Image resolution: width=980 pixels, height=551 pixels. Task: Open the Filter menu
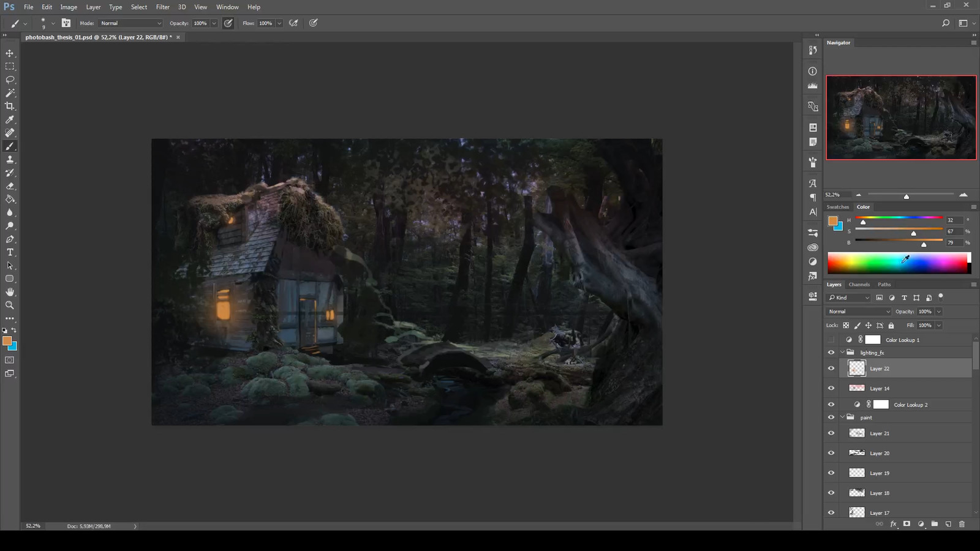click(162, 7)
